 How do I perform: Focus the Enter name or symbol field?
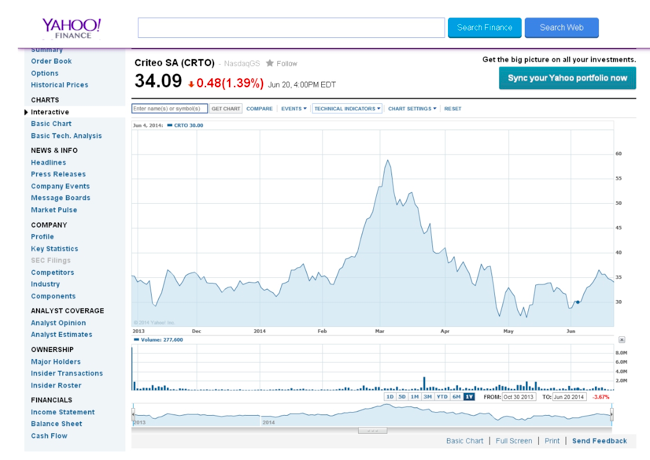tap(170, 109)
